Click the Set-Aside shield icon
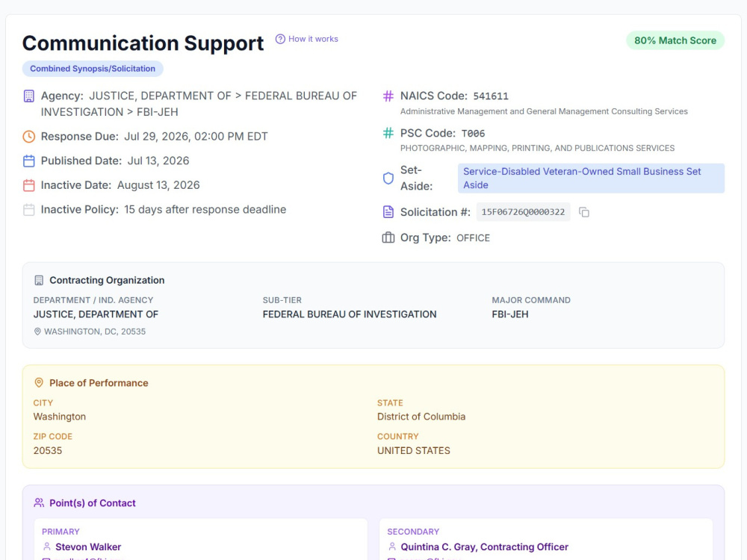The width and height of the screenshot is (747, 560). 388,178
